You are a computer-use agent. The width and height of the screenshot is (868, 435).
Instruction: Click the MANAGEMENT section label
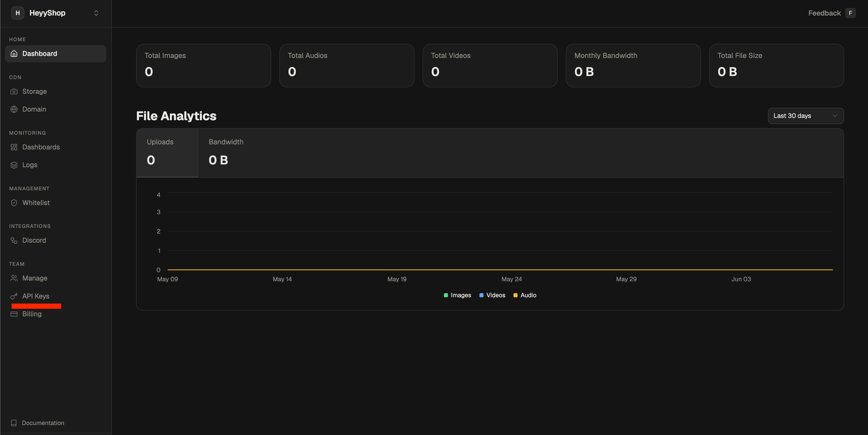29,188
